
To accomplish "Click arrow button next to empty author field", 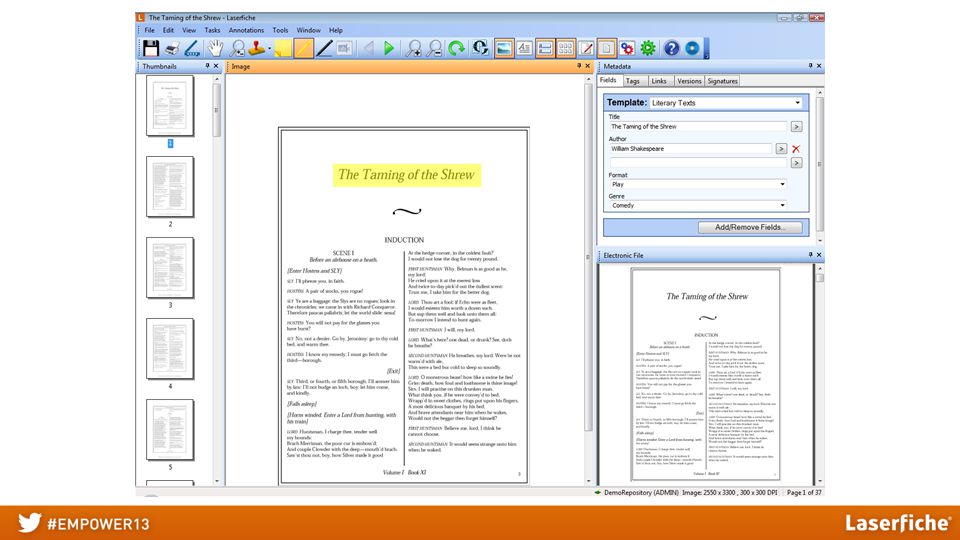I will pyautogui.click(x=797, y=163).
